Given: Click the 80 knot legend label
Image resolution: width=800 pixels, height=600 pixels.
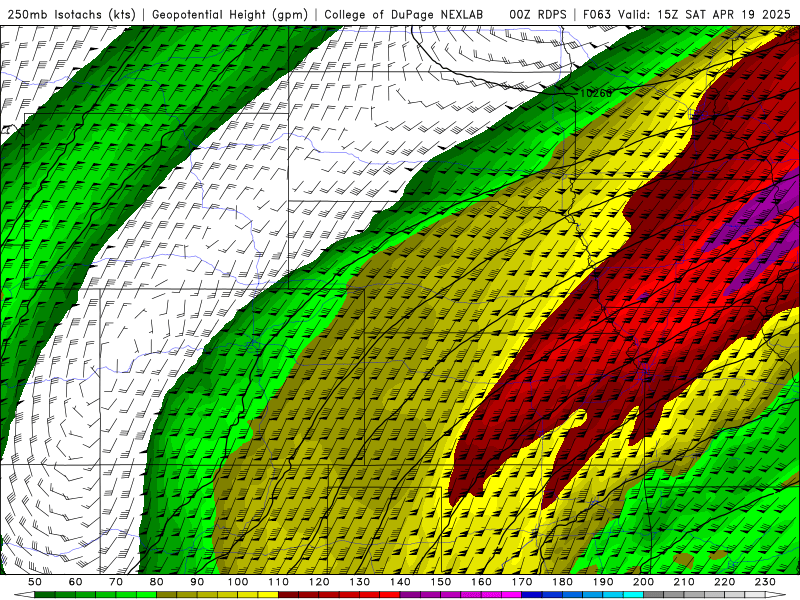Looking at the screenshot, I should pyautogui.click(x=157, y=582).
